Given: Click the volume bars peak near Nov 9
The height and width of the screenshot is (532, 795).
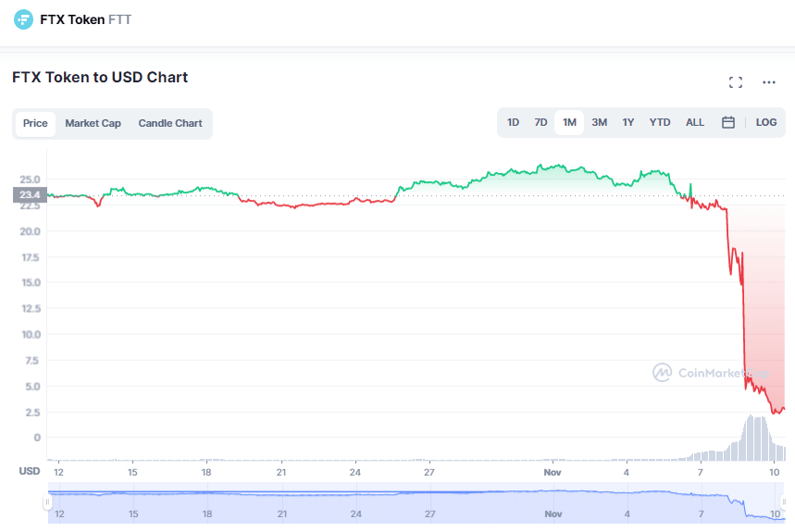Looking at the screenshot, I should point(756,438).
